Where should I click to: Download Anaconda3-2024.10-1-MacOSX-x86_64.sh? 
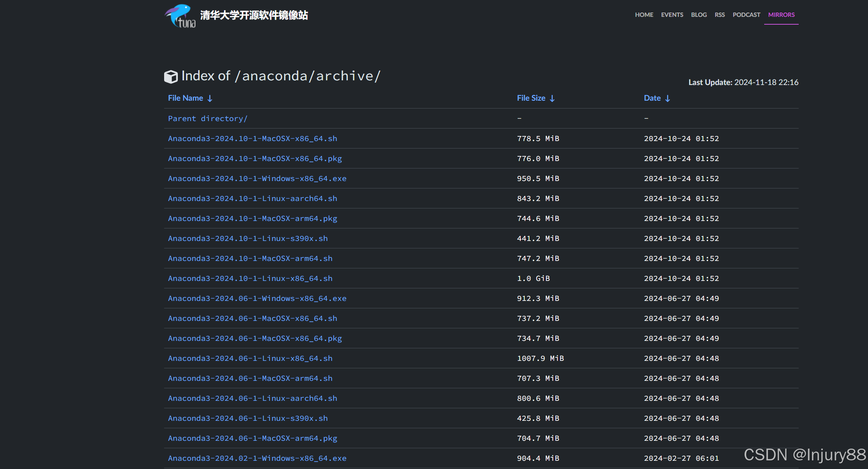pyautogui.click(x=253, y=139)
